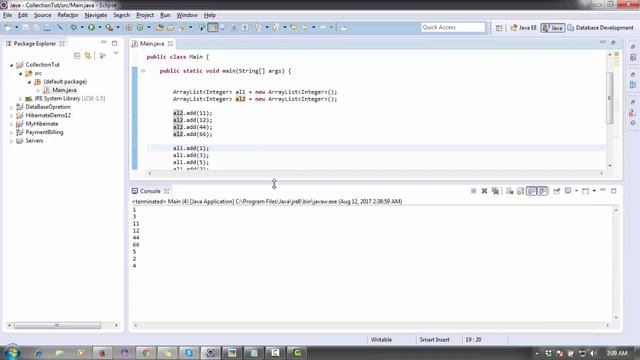The image size is (640, 360).
Task: Collapse the CollectionTut project tree
Action: 12,64
